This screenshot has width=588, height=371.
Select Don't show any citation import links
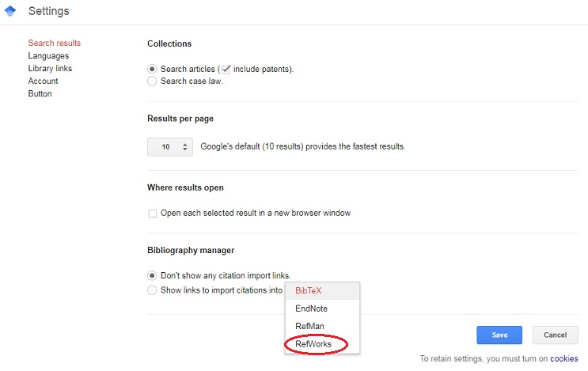[152, 276]
